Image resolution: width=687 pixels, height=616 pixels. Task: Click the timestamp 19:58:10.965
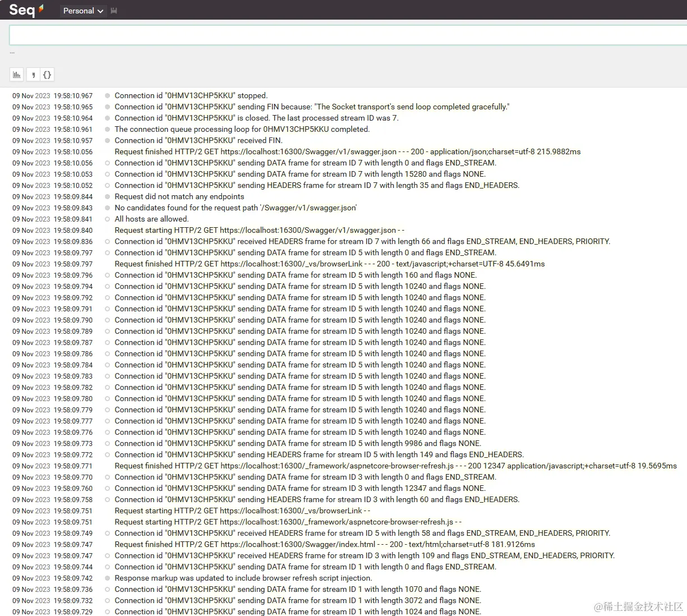[x=73, y=107]
